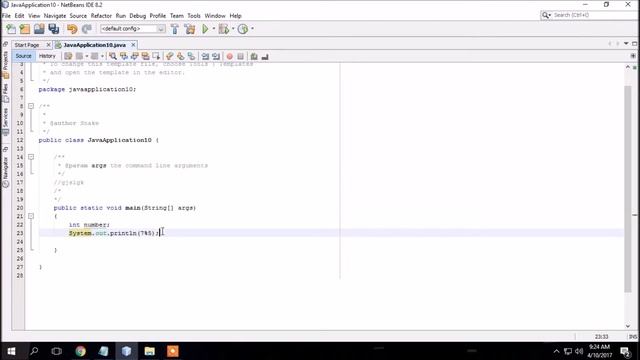
Task: Stop Macro Recording square icon
Action: (240, 56)
